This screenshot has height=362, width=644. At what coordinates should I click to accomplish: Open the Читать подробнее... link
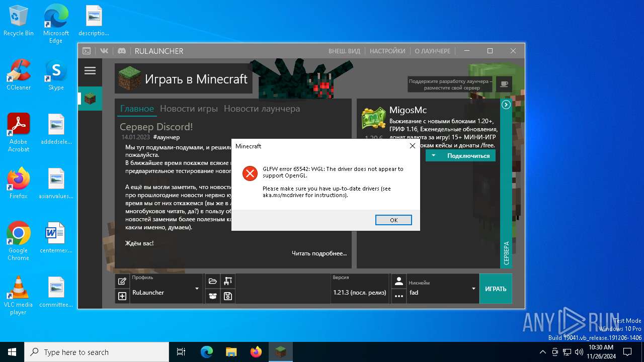[319, 253]
